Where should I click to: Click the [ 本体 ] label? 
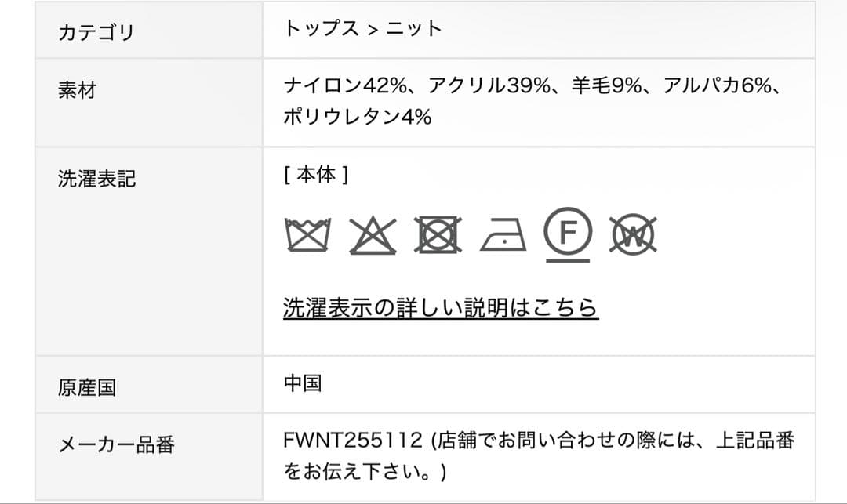[x=315, y=176]
